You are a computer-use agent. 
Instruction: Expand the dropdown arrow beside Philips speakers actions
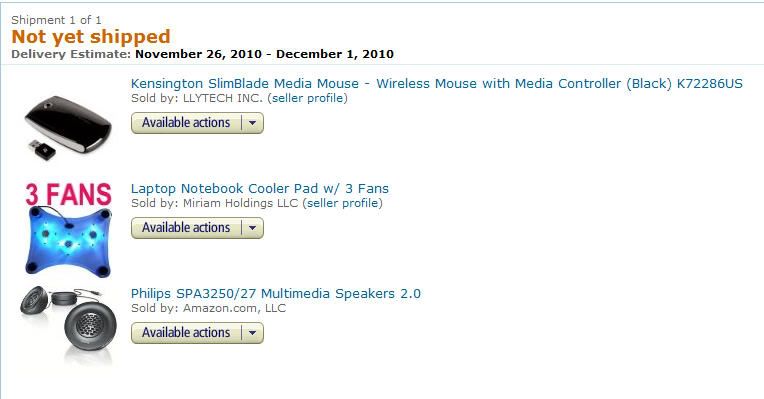[252, 333]
